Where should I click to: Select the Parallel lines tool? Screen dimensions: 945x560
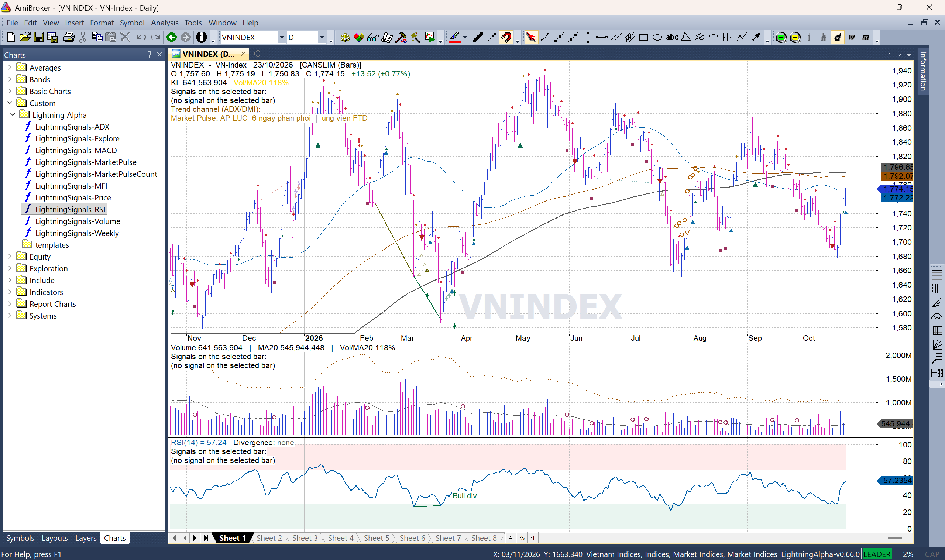(x=616, y=37)
